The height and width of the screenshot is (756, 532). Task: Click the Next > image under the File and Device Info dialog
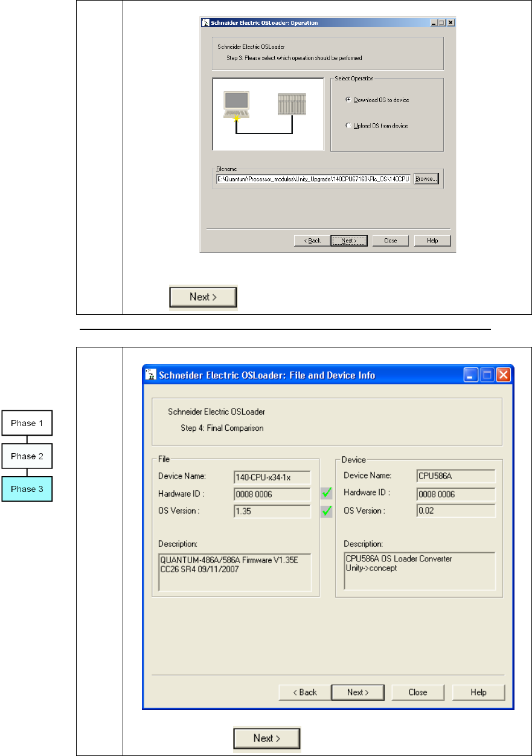268,738
